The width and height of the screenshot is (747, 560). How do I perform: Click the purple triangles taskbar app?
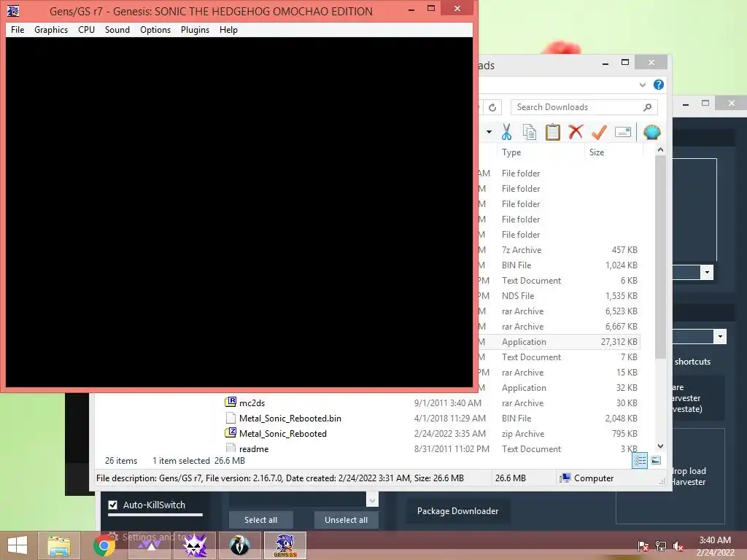coord(150,545)
